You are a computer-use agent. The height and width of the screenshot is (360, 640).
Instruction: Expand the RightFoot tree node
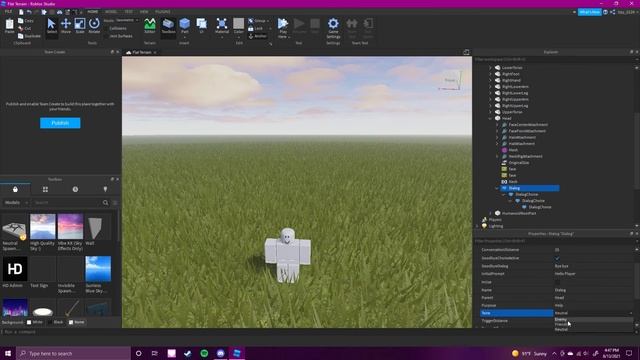491,74
